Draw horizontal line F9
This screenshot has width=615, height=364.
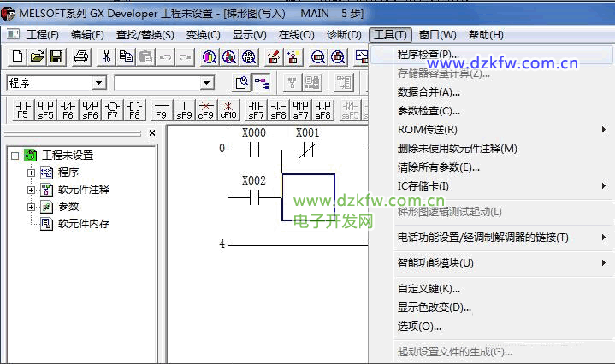[x=161, y=109]
